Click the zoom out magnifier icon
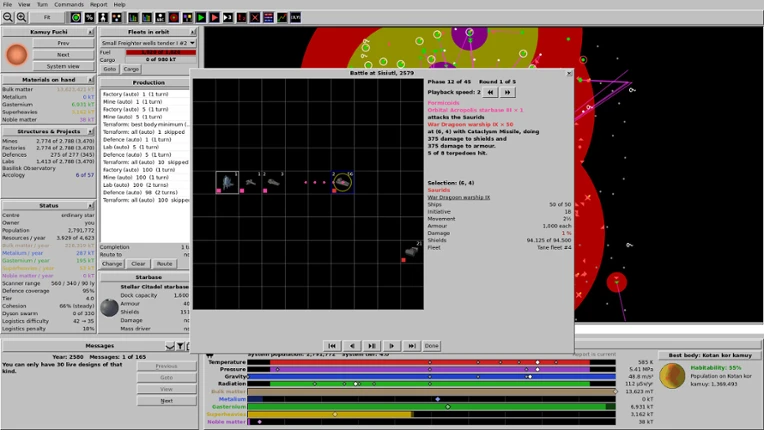This screenshot has height=430, width=764. pos(8,18)
